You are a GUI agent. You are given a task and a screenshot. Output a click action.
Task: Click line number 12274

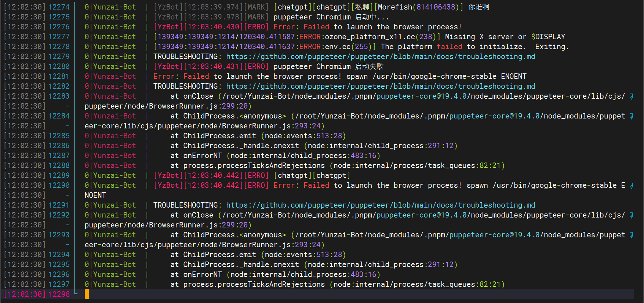[59, 7]
